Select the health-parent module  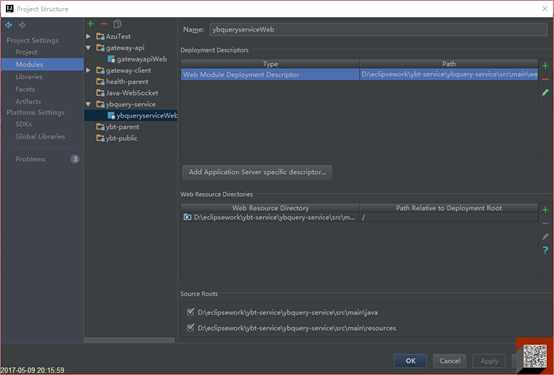127,82
